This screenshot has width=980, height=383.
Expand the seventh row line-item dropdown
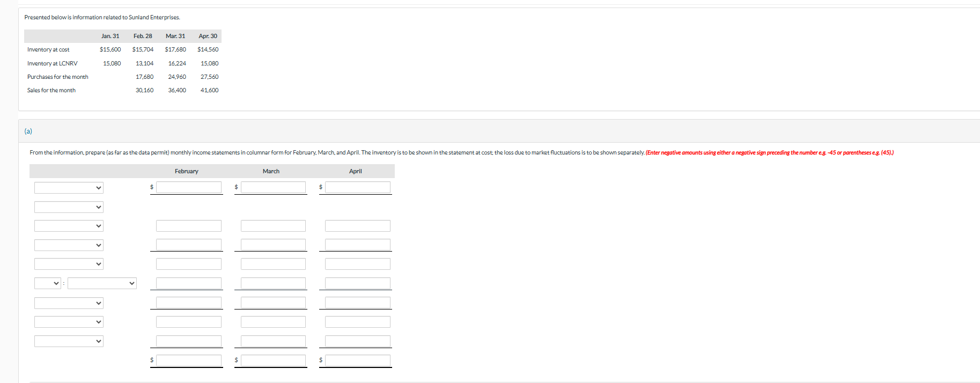point(69,303)
